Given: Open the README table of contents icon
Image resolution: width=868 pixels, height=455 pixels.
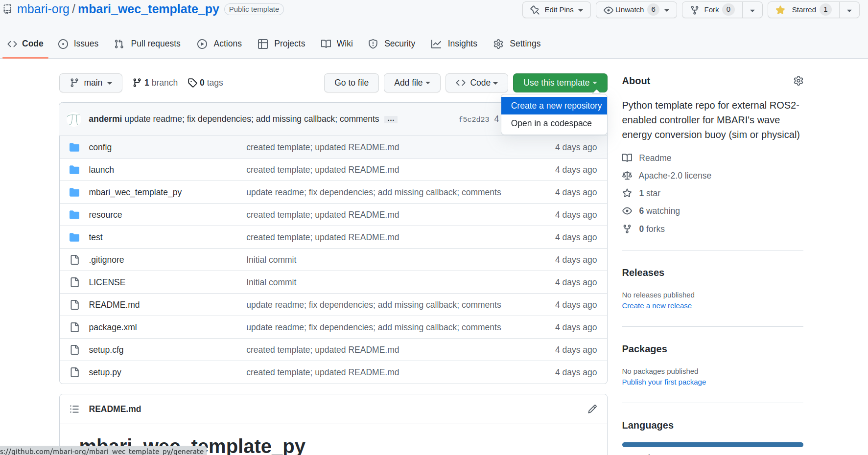Looking at the screenshot, I should 74,409.
